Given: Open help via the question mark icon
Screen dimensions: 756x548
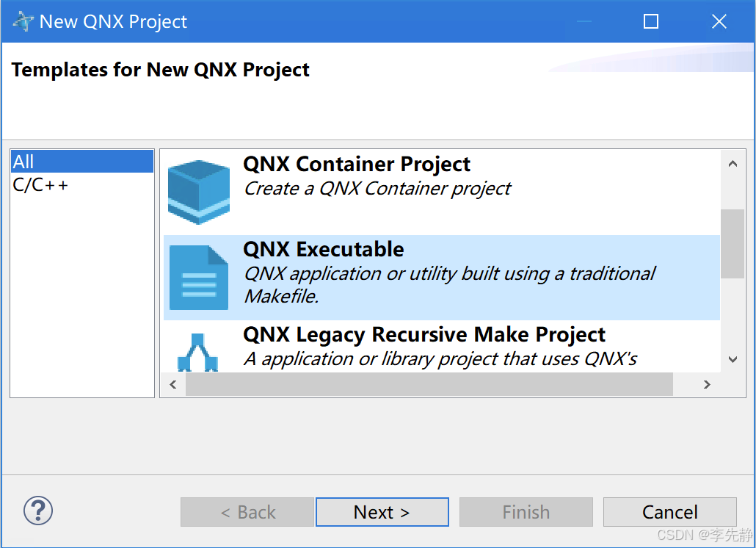Looking at the screenshot, I should point(38,511).
